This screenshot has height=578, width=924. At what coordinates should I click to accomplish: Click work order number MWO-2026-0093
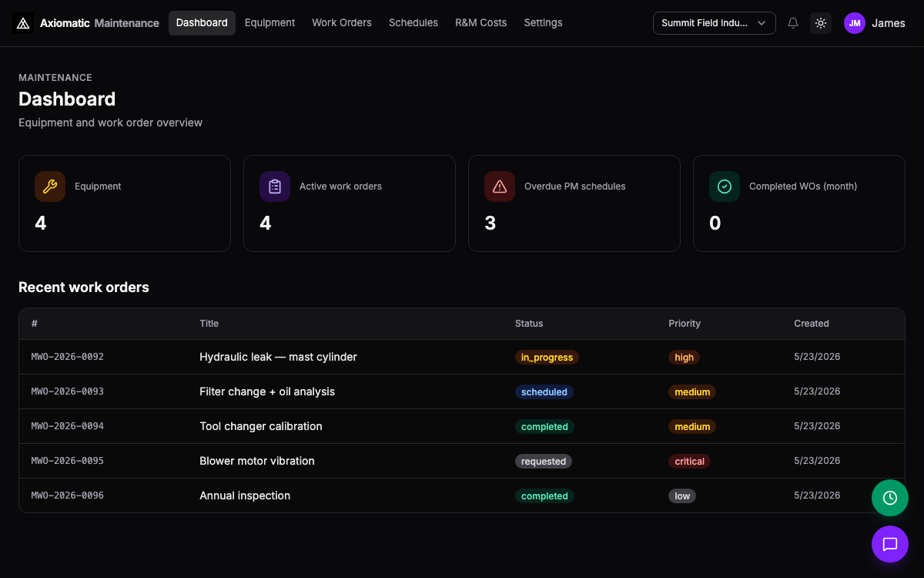tap(68, 391)
